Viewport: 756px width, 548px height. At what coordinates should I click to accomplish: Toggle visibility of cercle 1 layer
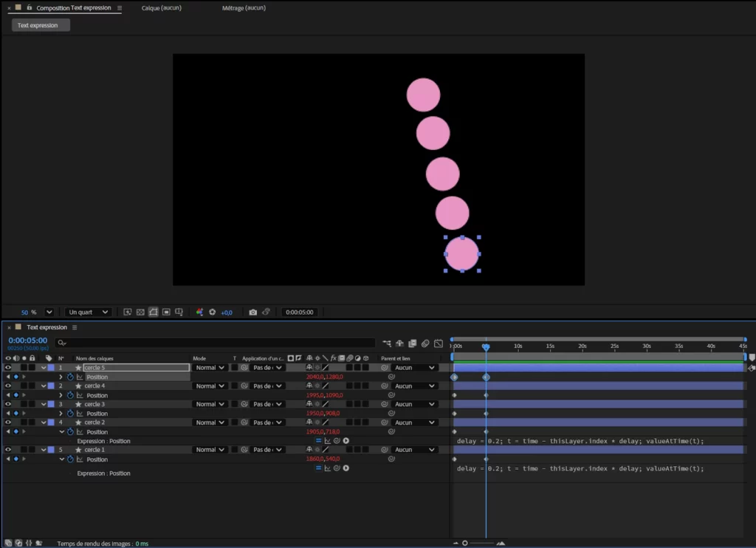pos(7,450)
